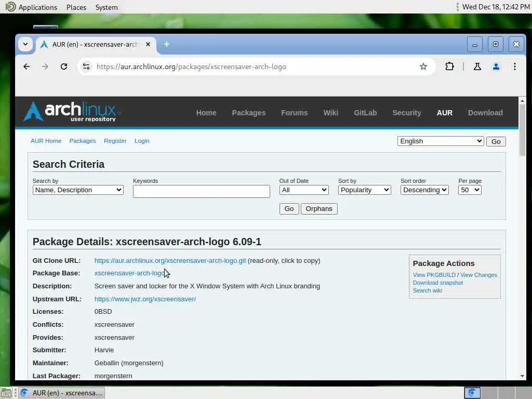The width and height of the screenshot is (532, 399).
Task: Click the Arch Linux user repository logo
Action: coord(70,111)
